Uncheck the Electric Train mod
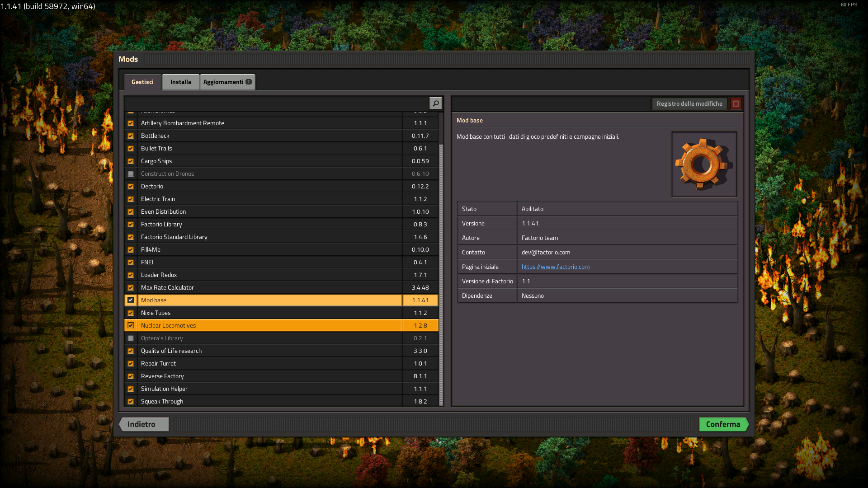868x488 pixels. pos(131,199)
